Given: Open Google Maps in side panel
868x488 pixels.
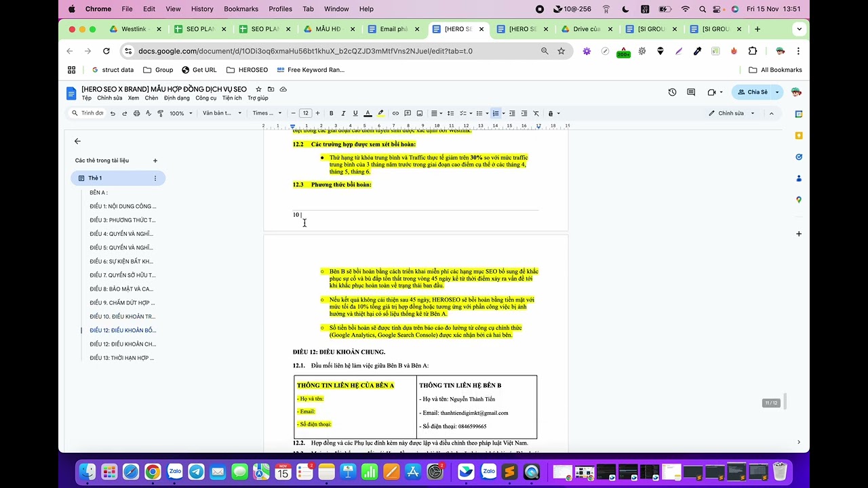Looking at the screenshot, I should click(x=799, y=199).
